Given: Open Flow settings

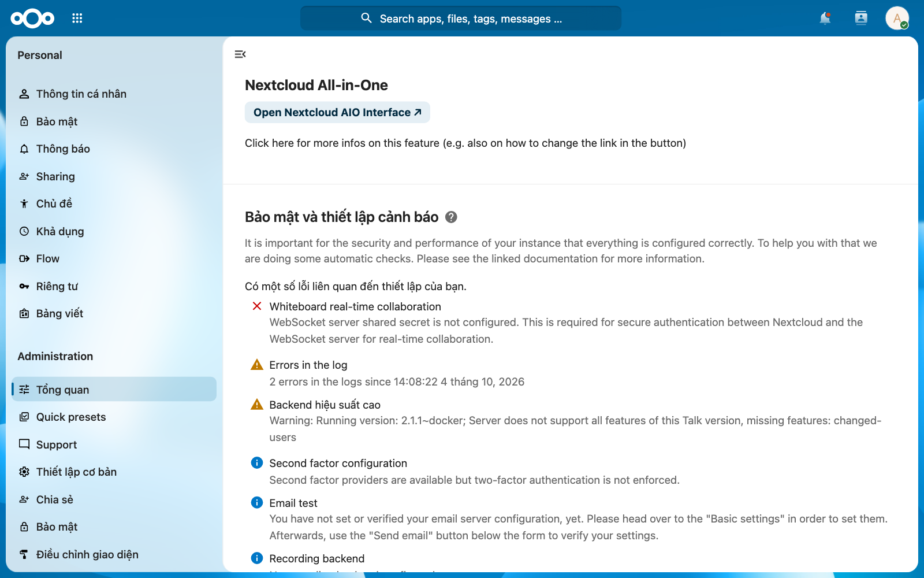Looking at the screenshot, I should click(114, 258).
